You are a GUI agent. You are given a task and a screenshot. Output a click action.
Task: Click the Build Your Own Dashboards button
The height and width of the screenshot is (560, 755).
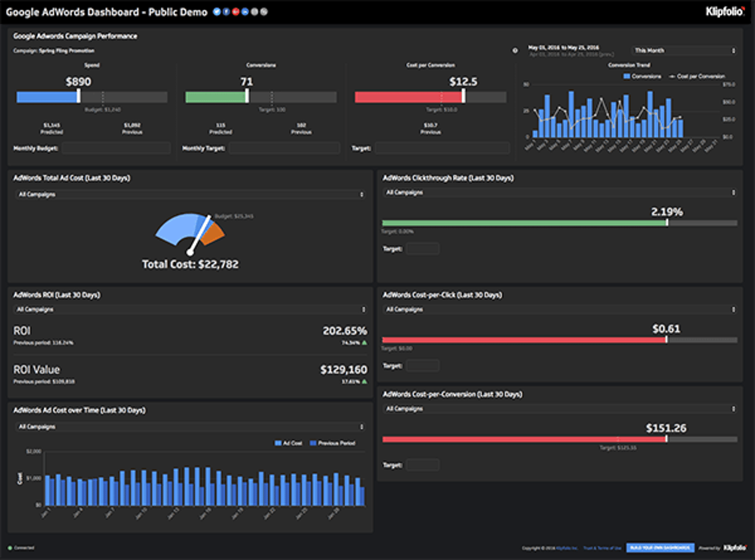660,548
